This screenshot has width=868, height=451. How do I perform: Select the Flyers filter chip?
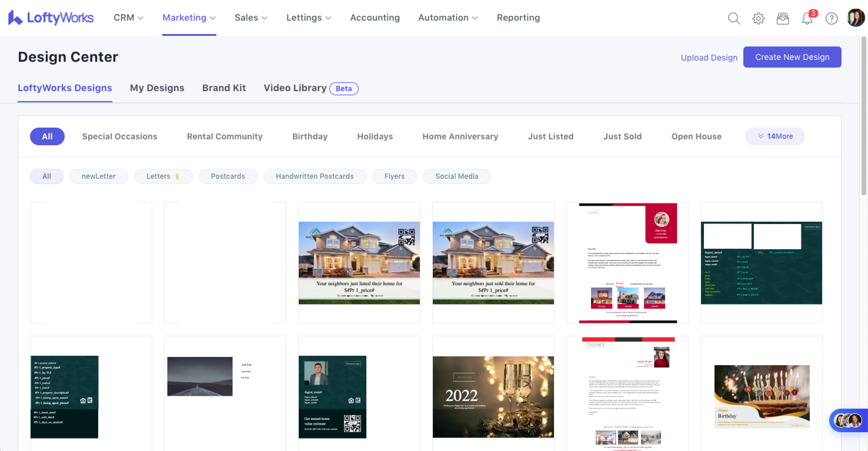(x=394, y=176)
